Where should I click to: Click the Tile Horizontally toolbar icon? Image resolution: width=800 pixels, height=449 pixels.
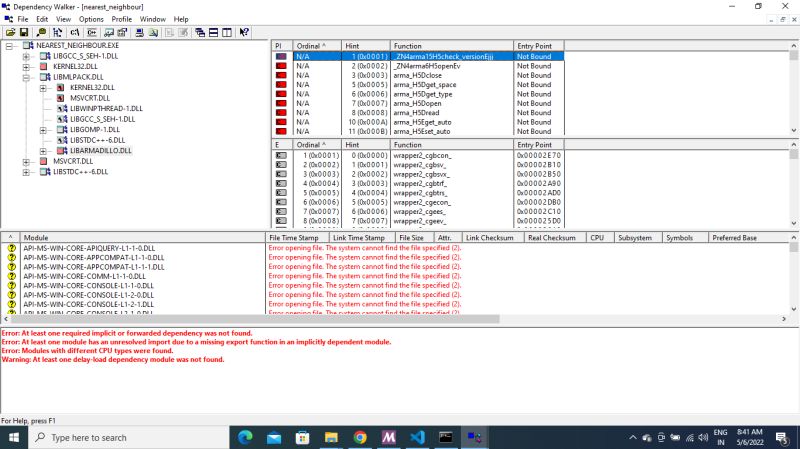213,32
